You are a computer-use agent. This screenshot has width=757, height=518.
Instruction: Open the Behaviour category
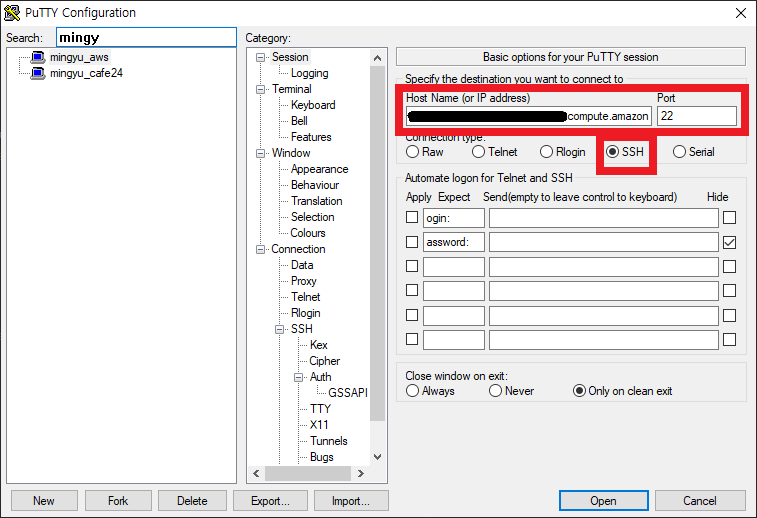[x=315, y=185]
